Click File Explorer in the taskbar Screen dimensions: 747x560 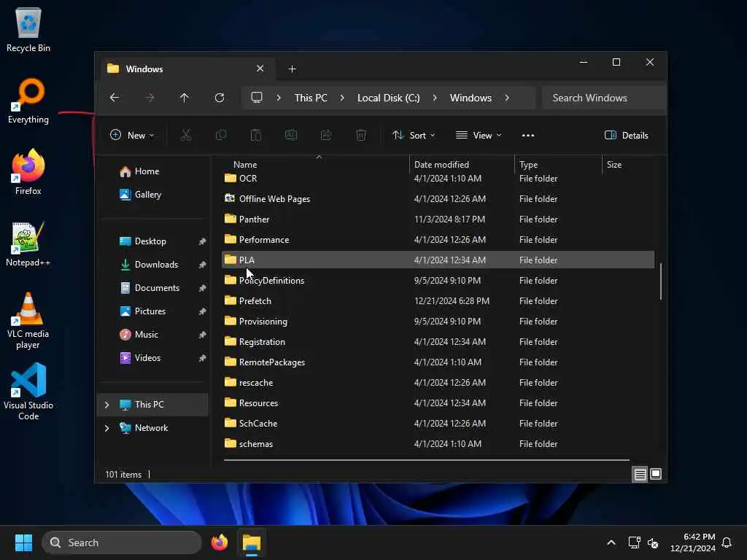[x=252, y=542]
